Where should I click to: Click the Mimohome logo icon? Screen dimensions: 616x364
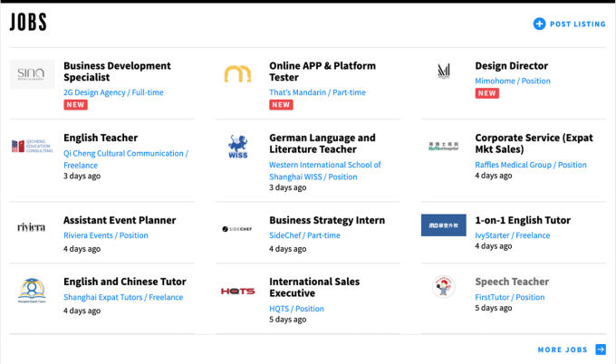point(444,72)
